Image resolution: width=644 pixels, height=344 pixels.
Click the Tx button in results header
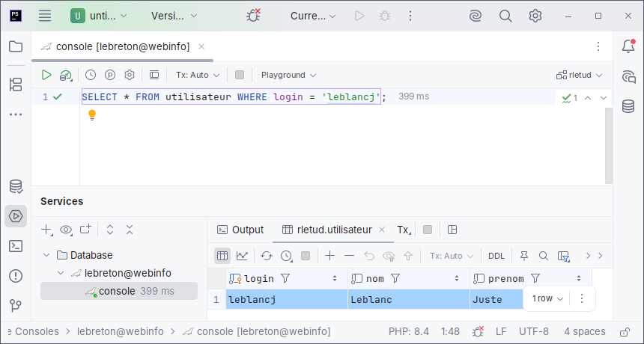coord(404,230)
